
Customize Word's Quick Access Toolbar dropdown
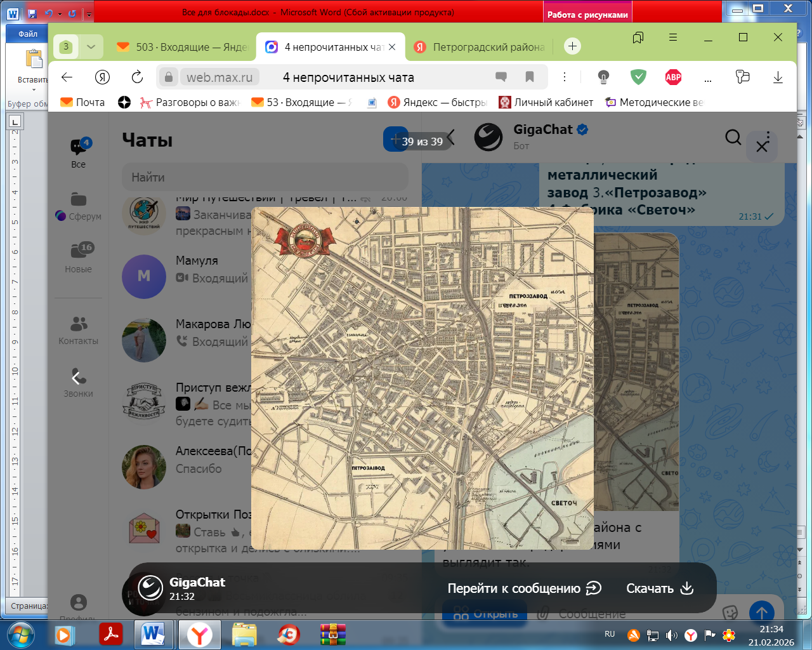tap(89, 13)
